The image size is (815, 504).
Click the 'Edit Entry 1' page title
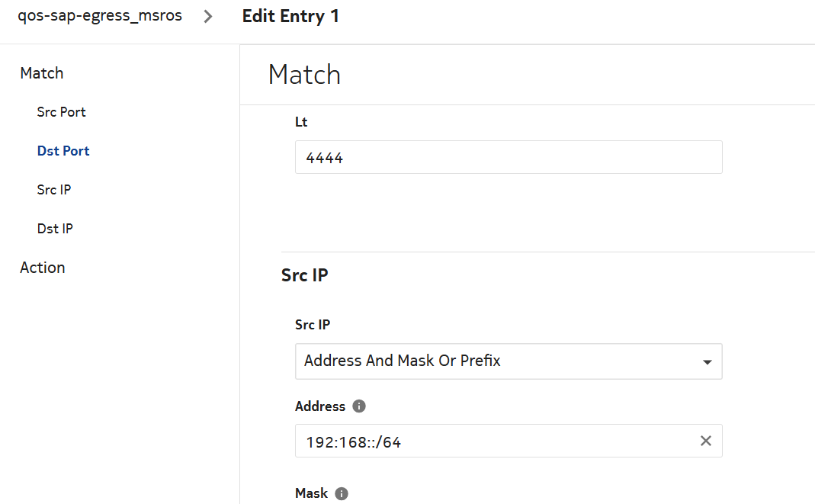point(290,16)
